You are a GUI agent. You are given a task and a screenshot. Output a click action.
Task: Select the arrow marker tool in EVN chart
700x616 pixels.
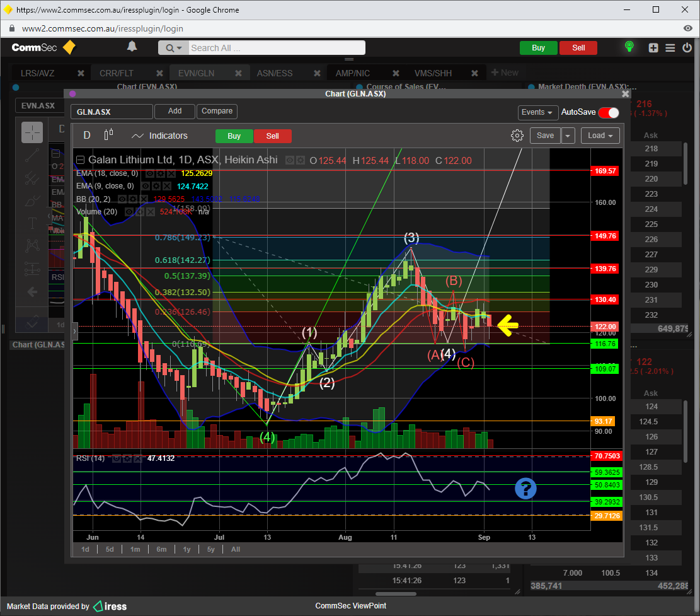coord(32,292)
